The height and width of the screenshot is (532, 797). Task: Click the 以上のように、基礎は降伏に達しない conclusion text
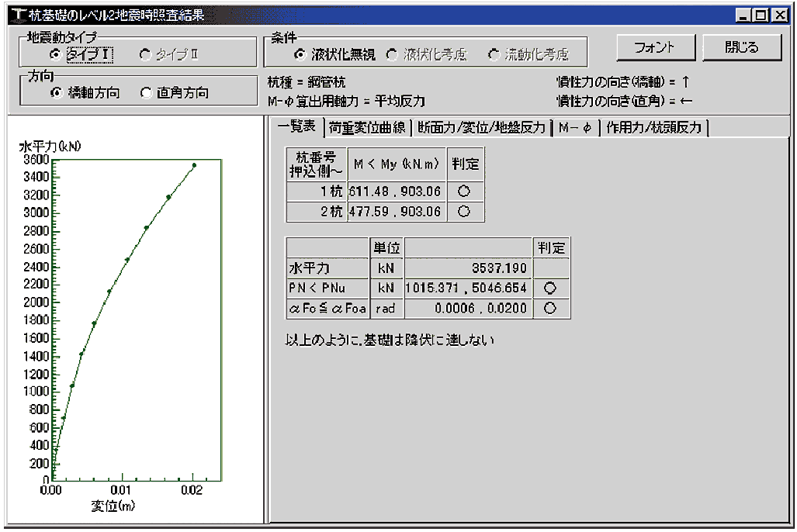(x=390, y=340)
